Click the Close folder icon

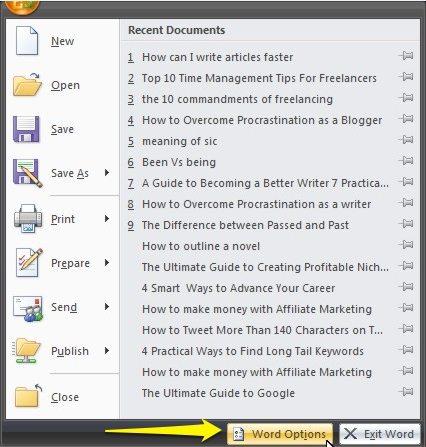coord(28,396)
